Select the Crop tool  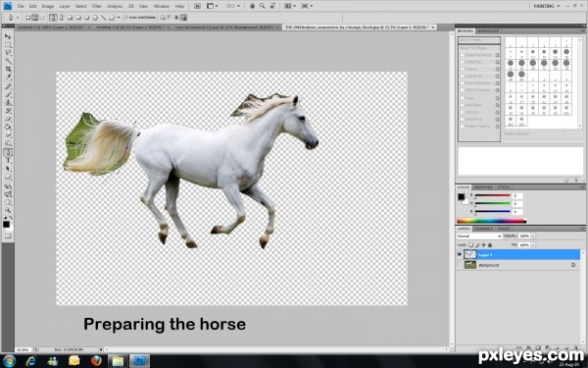[x=8, y=69]
